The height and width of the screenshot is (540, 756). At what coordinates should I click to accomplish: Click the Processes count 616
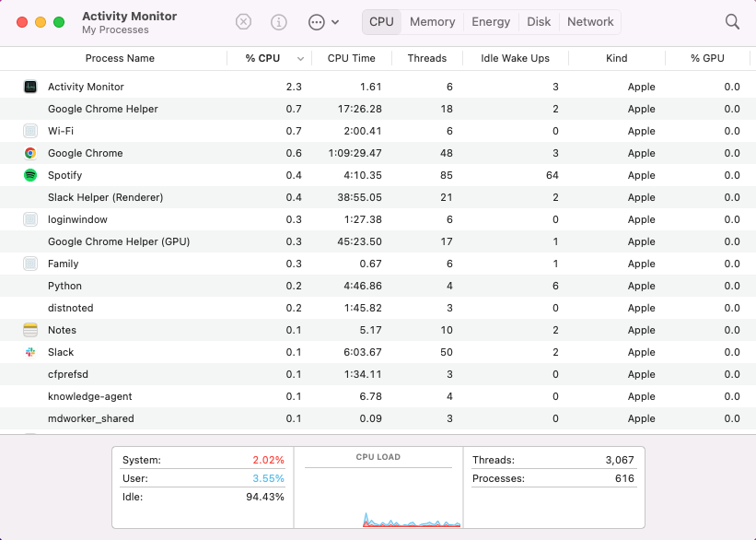click(x=624, y=478)
